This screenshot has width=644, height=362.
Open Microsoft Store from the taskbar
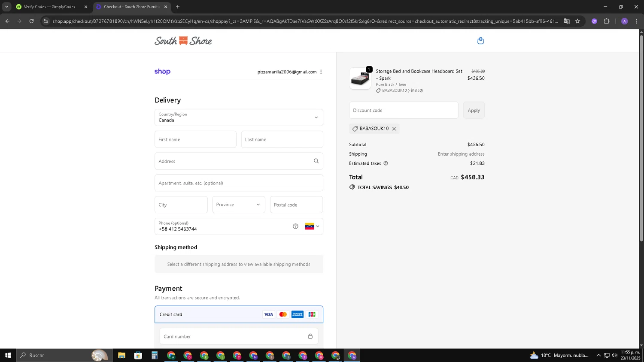(138, 355)
